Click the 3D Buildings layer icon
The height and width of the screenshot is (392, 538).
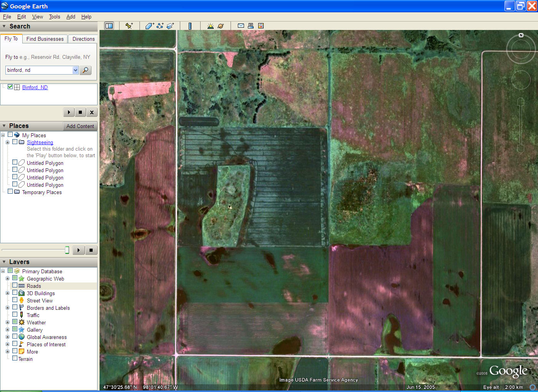tap(22, 293)
